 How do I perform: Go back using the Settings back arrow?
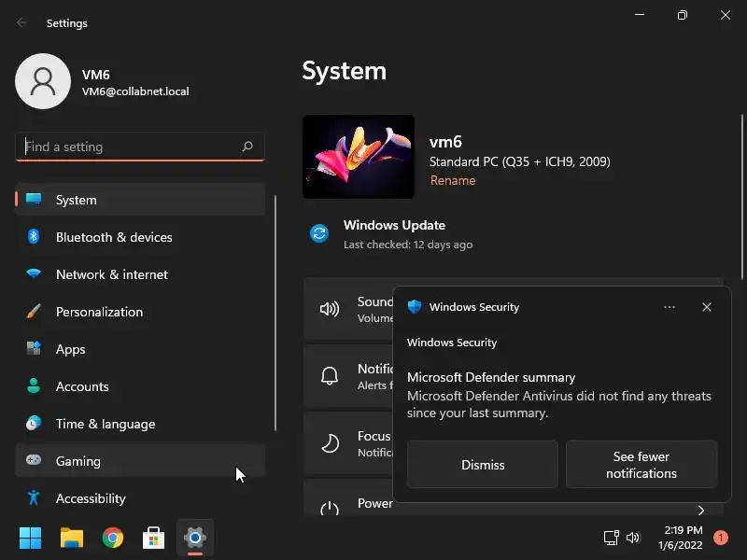click(x=21, y=22)
